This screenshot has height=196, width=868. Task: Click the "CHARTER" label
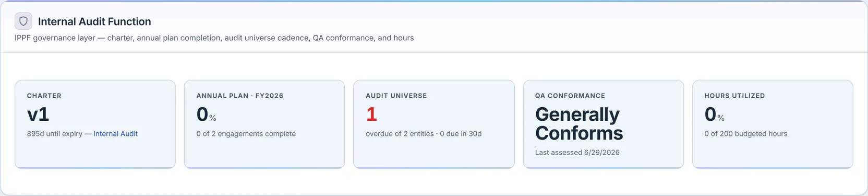click(44, 96)
